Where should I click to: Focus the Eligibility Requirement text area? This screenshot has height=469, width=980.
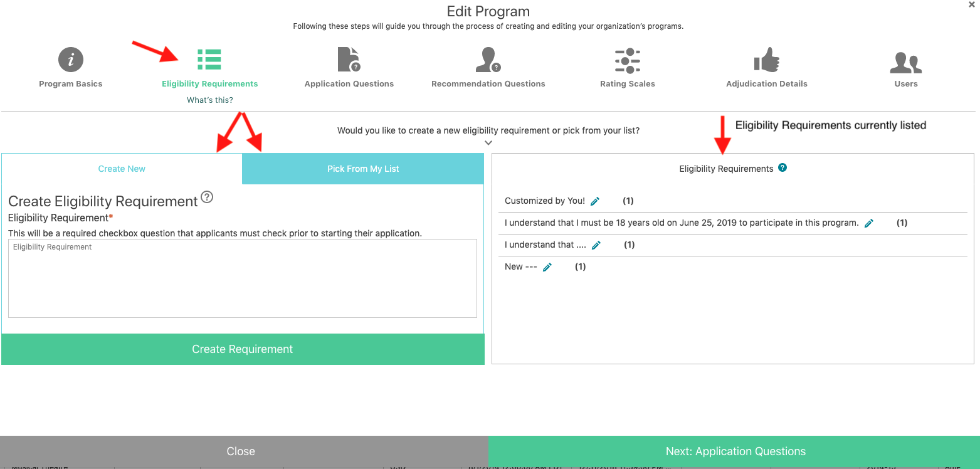243,278
